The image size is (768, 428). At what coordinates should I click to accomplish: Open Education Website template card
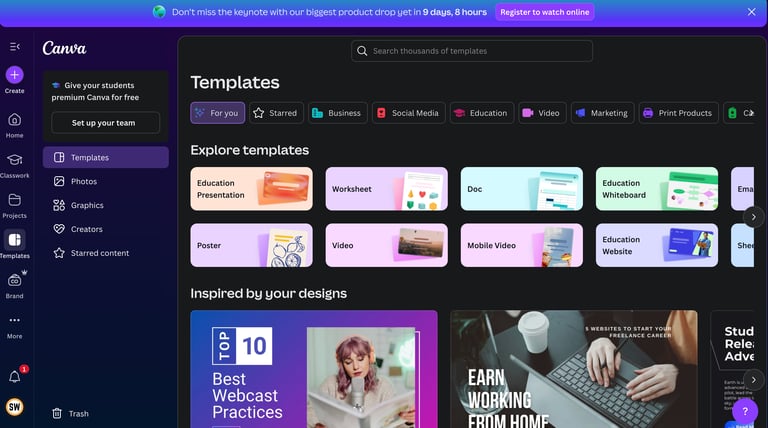coord(657,245)
